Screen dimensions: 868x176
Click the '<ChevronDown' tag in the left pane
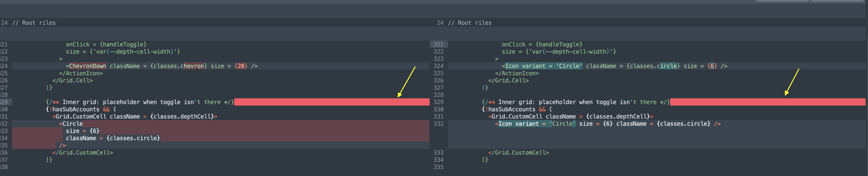pyautogui.click(x=86, y=66)
